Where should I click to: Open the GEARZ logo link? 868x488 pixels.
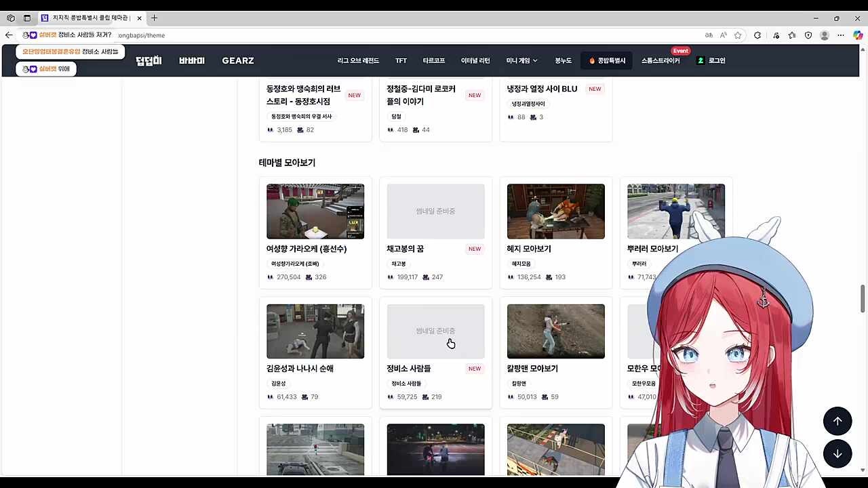pos(238,60)
